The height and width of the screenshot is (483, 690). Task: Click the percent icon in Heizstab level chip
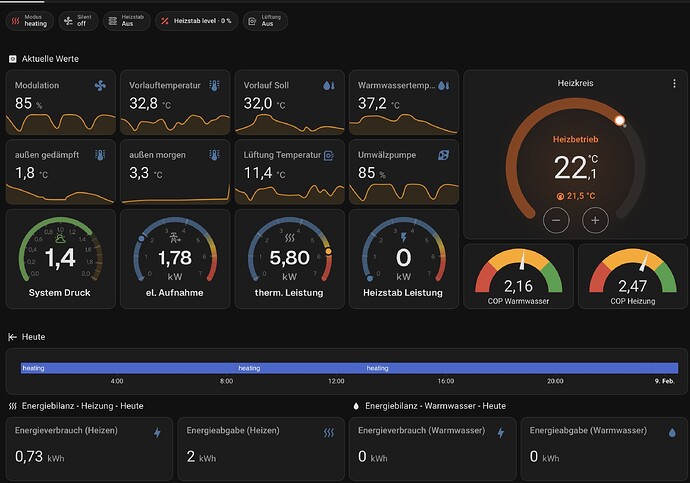coord(165,21)
